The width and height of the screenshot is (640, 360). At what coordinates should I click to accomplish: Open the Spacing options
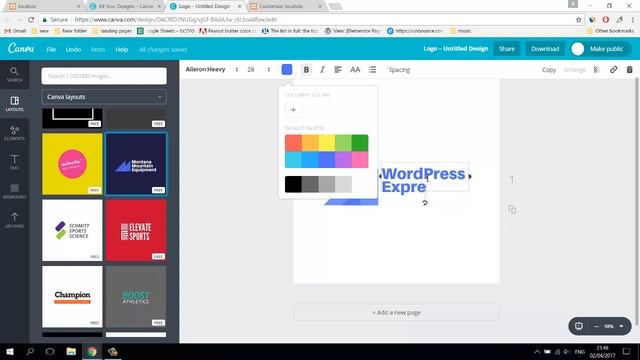click(x=399, y=70)
